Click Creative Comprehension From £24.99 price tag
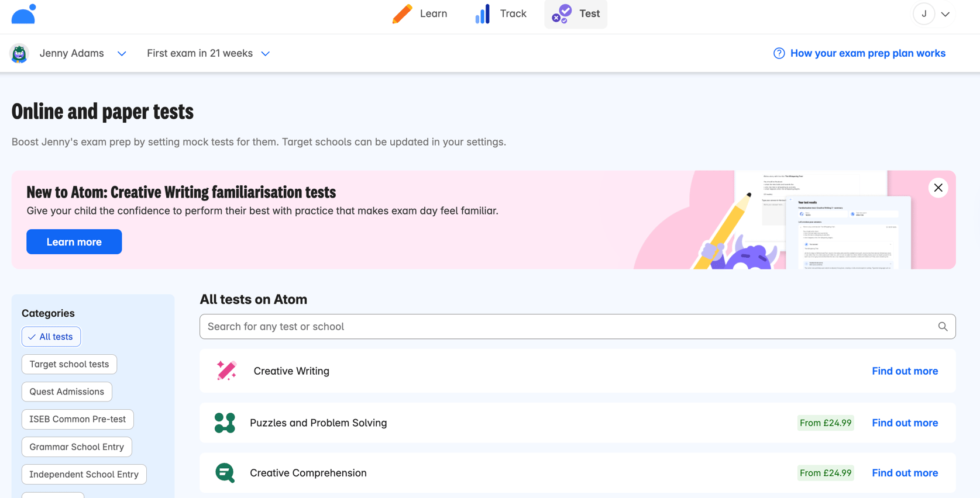This screenshot has height=498, width=980. (x=826, y=473)
